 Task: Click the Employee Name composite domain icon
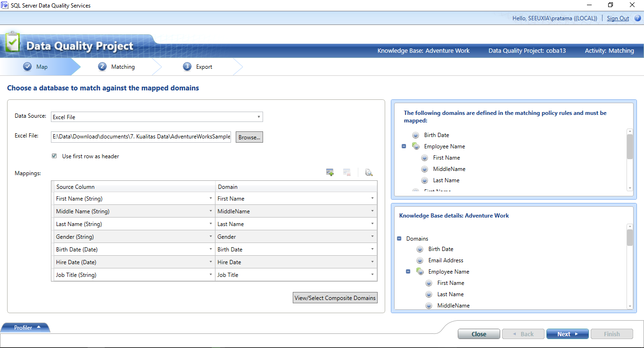coord(415,146)
